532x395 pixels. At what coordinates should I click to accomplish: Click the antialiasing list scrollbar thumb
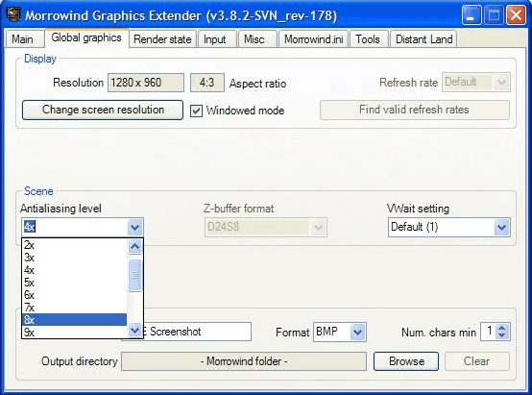coord(135,275)
